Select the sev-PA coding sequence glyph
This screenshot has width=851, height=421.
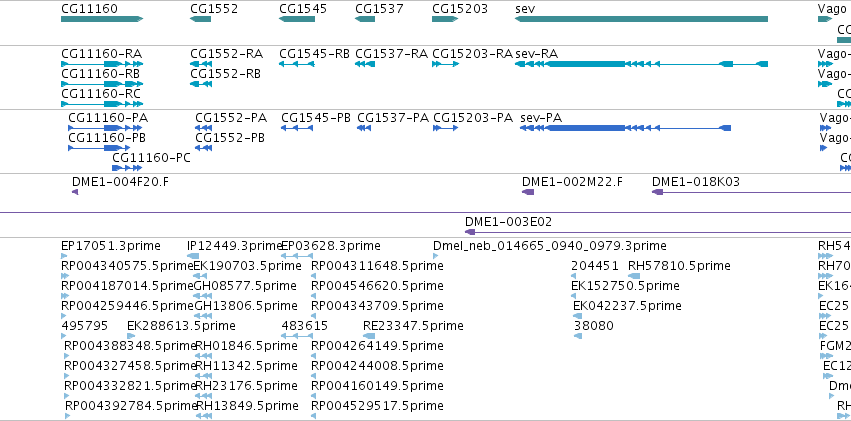[625, 128]
